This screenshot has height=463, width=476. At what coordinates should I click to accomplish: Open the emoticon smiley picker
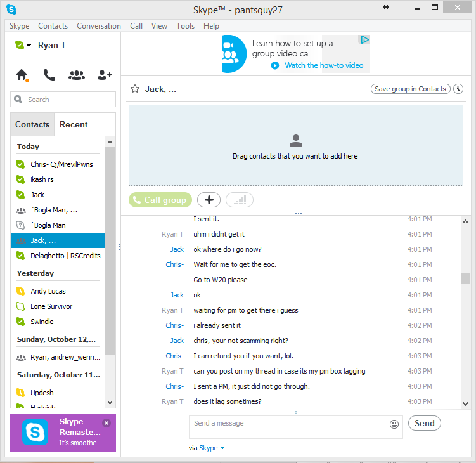394,424
